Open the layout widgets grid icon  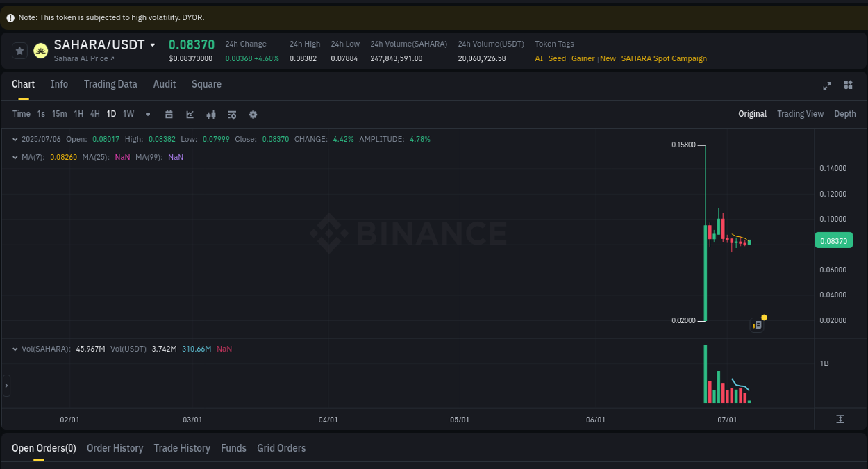click(x=848, y=85)
